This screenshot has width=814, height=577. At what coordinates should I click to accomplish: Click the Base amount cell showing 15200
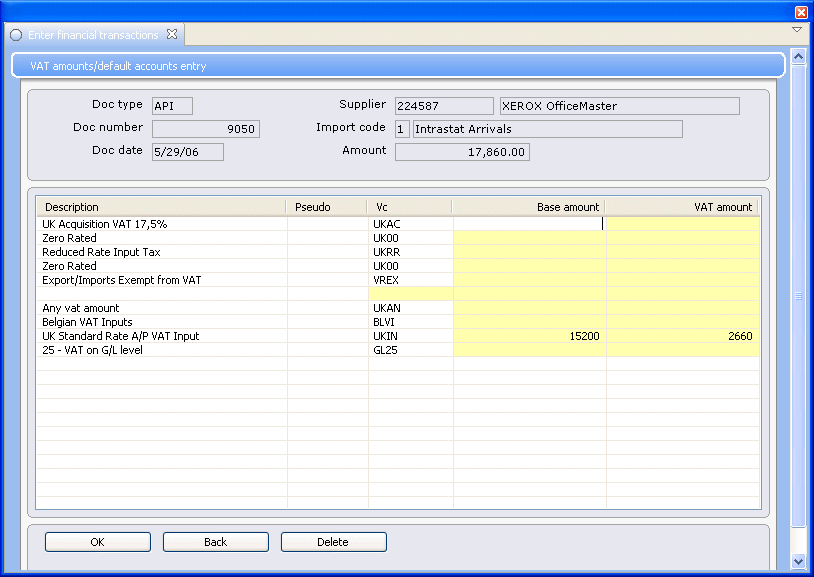pos(530,337)
